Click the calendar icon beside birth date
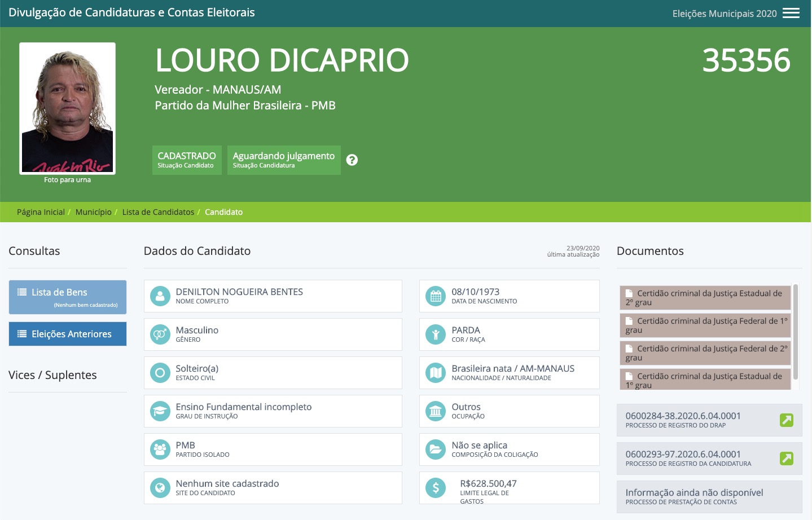Image resolution: width=812 pixels, height=520 pixels. point(435,296)
